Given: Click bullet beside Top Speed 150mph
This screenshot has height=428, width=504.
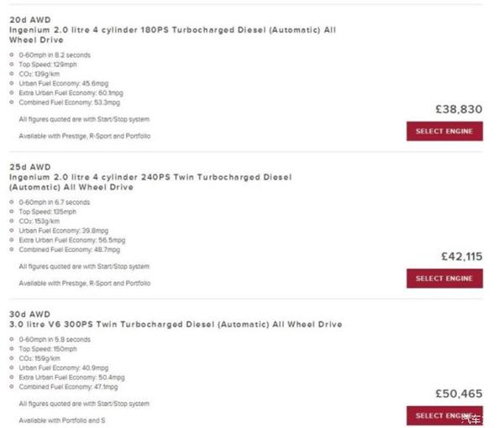Looking at the screenshot, I should 12,348.
